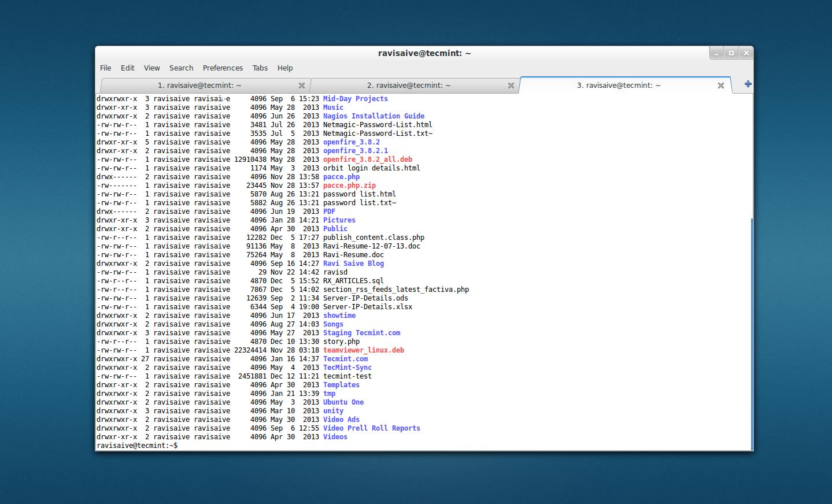Open the Tabs menu
Viewport: 832px width, 504px height.
pos(260,68)
